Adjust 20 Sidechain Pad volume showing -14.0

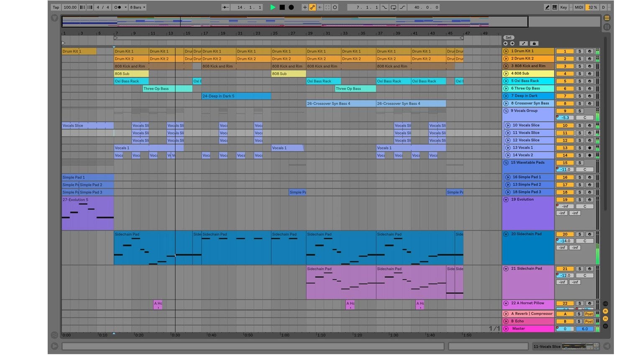[565, 241]
